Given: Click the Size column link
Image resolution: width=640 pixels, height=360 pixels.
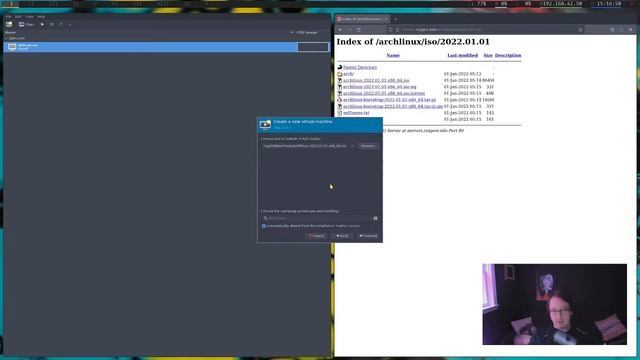Looking at the screenshot, I should pos(488,55).
